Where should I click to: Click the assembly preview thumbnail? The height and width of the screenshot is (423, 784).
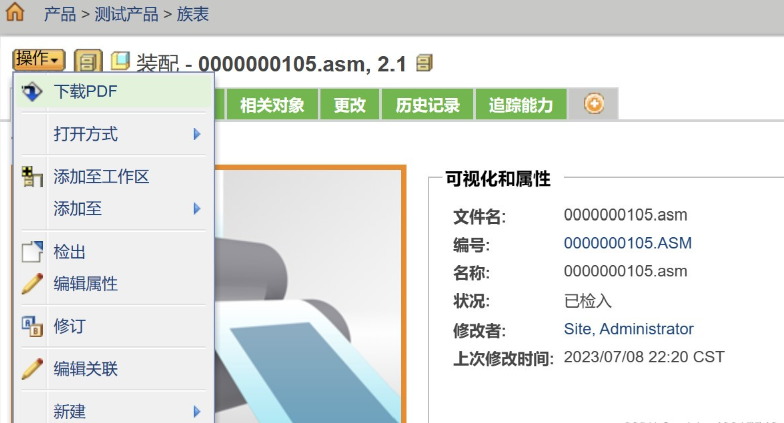pyautogui.click(x=310, y=300)
